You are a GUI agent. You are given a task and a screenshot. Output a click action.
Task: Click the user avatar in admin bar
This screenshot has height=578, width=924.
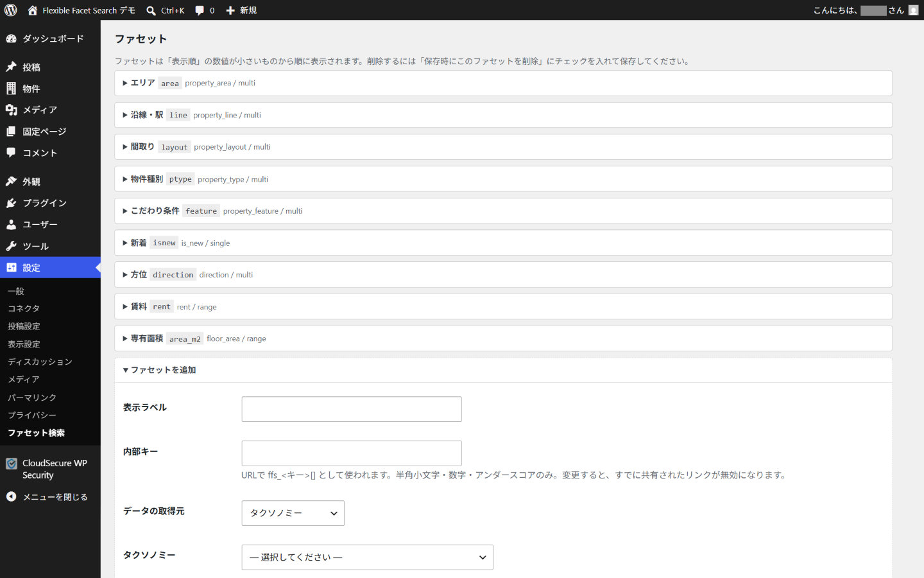point(913,10)
